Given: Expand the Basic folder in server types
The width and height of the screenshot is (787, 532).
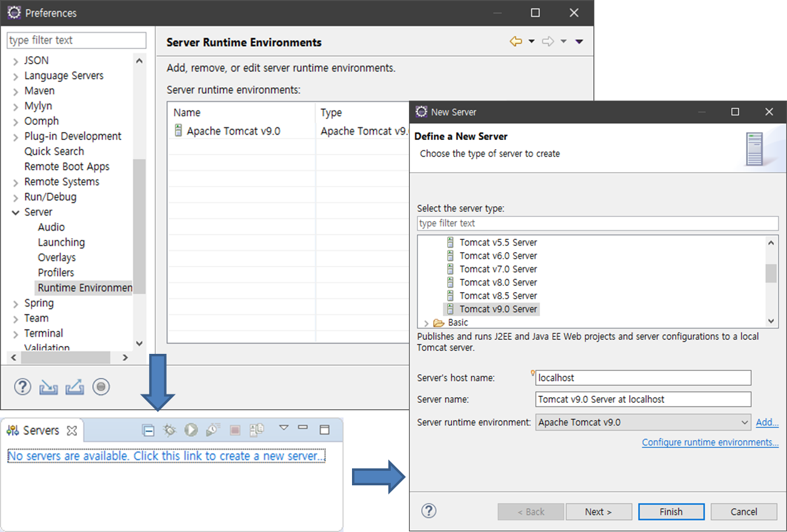Looking at the screenshot, I should point(427,323).
